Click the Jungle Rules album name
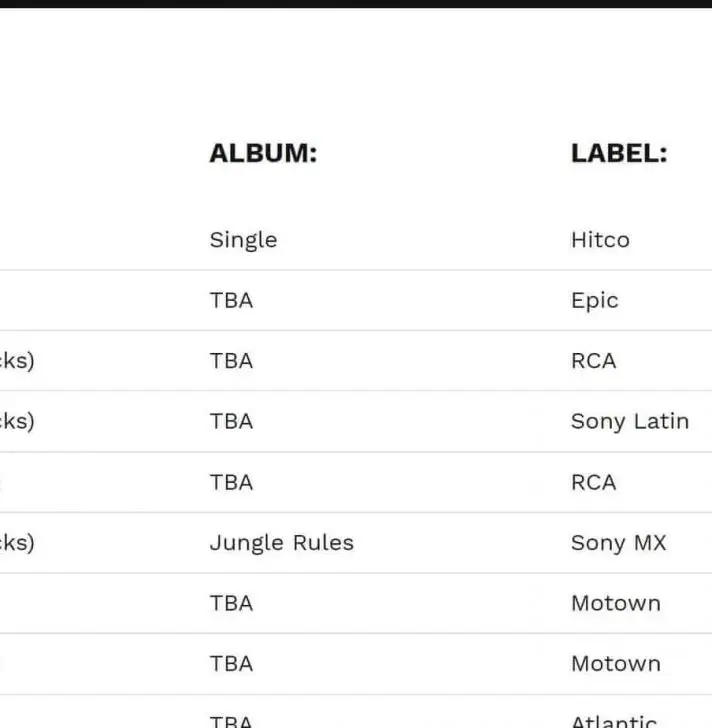The width and height of the screenshot is (712, 728). (x=281, y=543)
